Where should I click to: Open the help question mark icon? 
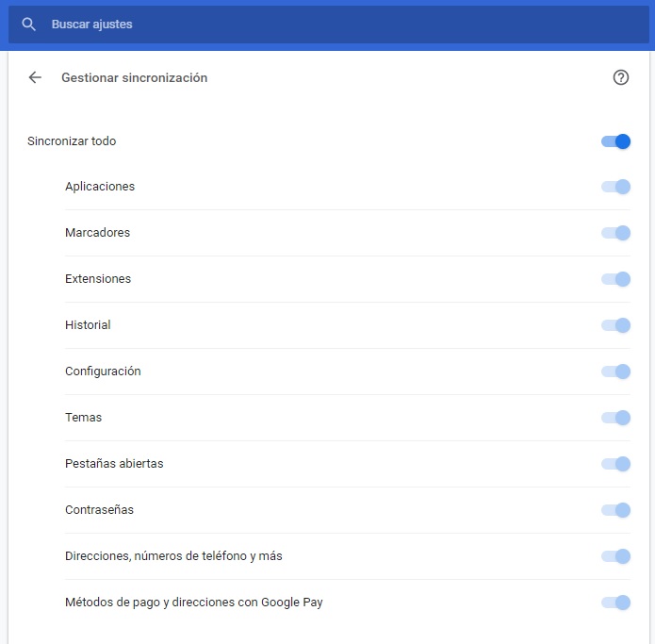coord(620,77)
